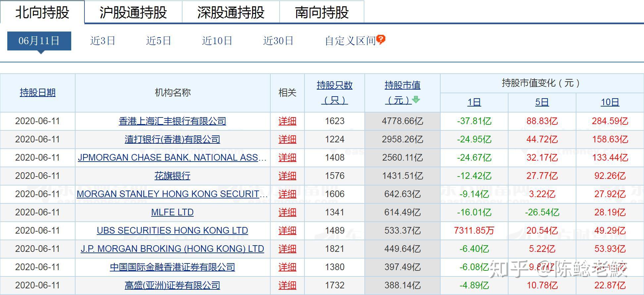Open 中国国际金融香港证券有限公司 institution link
The width and height of the screenshot is (644, 295).
tap(172, 267)
